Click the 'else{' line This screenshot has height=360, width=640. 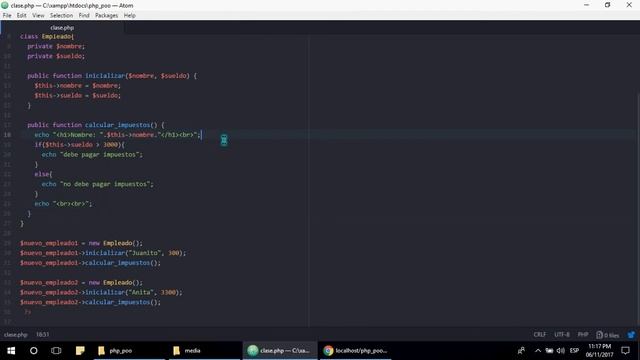pos(43,174)
